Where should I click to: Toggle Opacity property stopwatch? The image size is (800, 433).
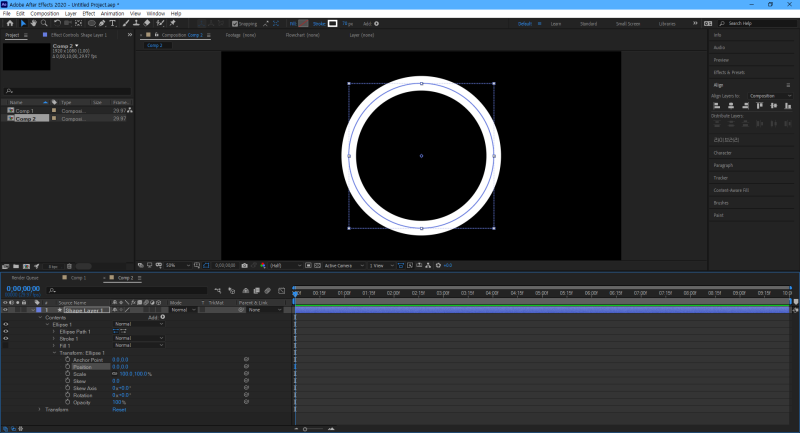[67, 402]
